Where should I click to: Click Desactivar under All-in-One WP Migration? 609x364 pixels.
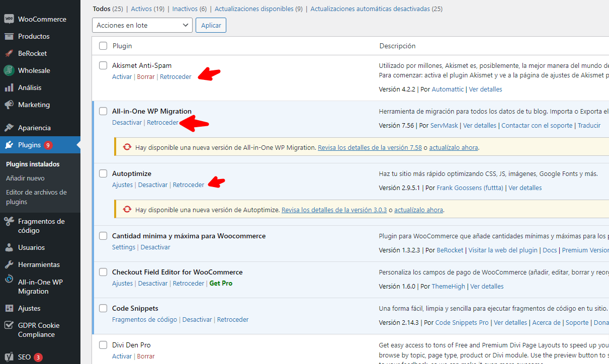coord(127,123)
